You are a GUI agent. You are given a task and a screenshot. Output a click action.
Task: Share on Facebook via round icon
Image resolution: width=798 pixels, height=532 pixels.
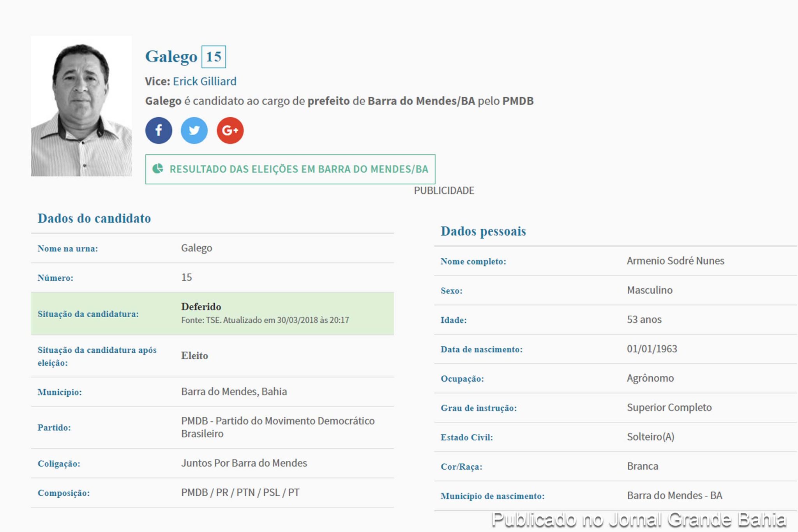[159, 131]
